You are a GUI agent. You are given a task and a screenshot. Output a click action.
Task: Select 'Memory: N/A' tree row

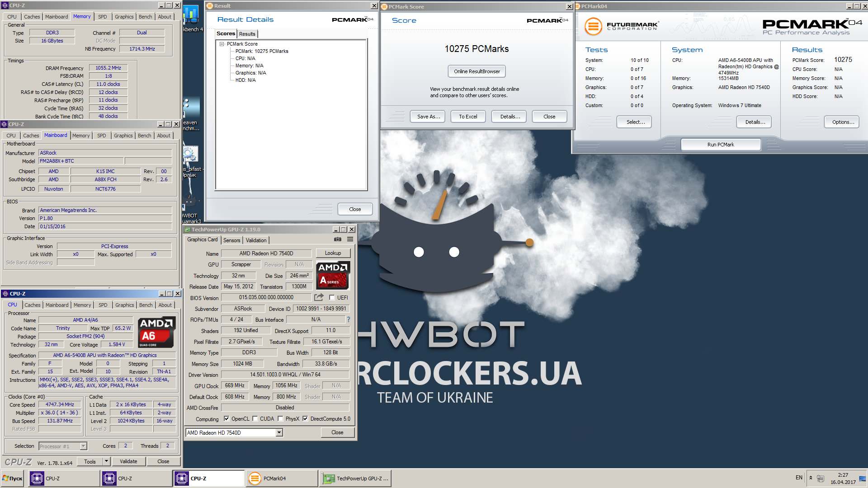click(x=249, y=66)
